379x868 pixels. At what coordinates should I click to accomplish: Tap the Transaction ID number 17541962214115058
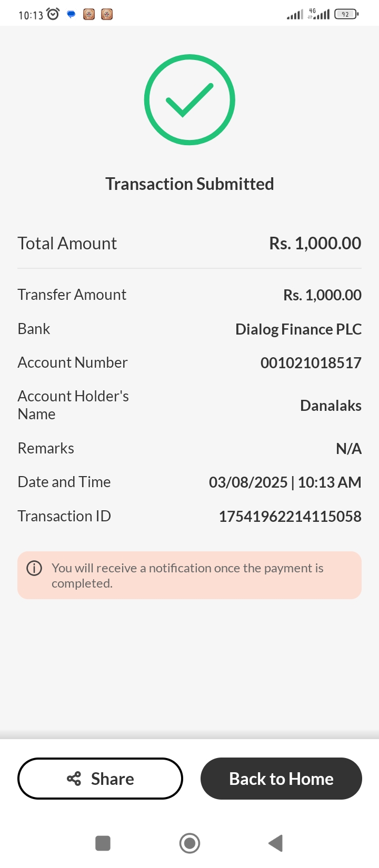[290, 517]
